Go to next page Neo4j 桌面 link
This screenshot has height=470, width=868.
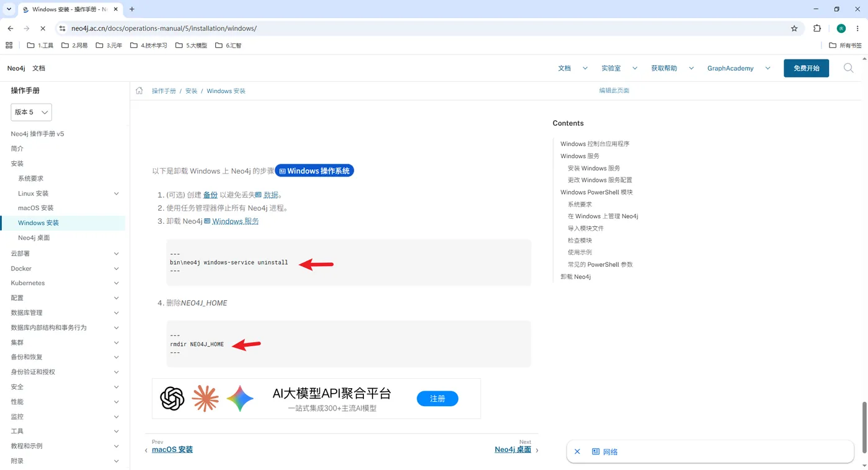[513, 450]
